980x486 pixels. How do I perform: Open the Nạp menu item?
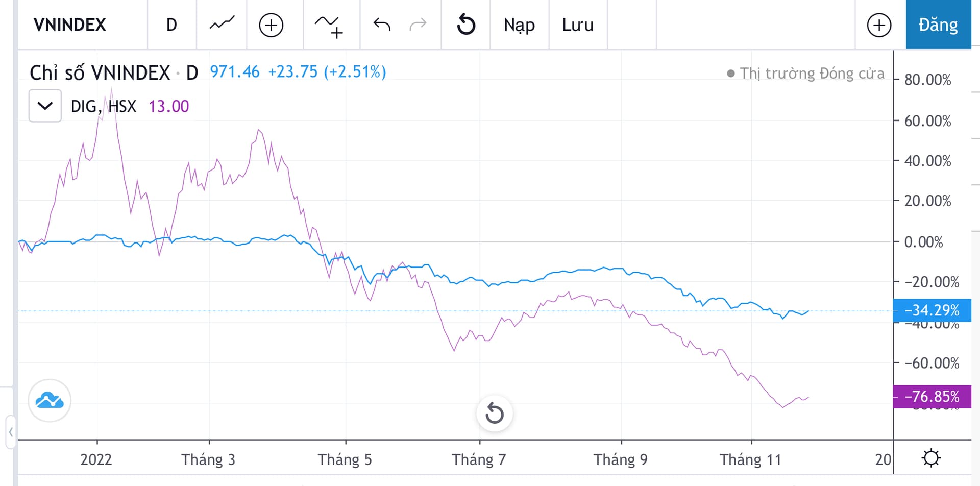coord(519,25)
